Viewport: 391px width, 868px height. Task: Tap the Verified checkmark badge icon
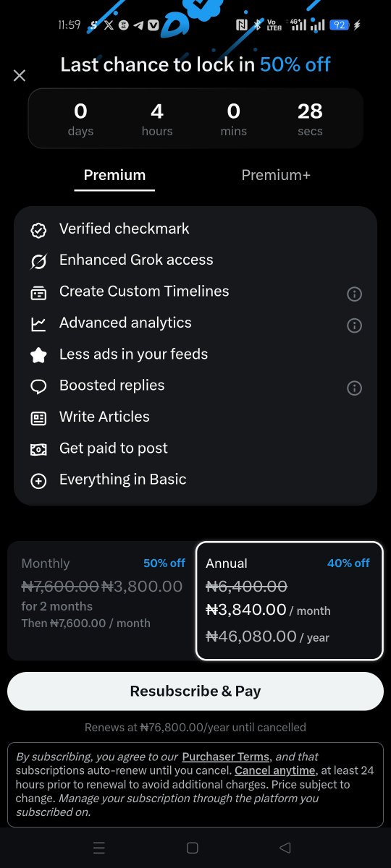click(x=38, y=231)
